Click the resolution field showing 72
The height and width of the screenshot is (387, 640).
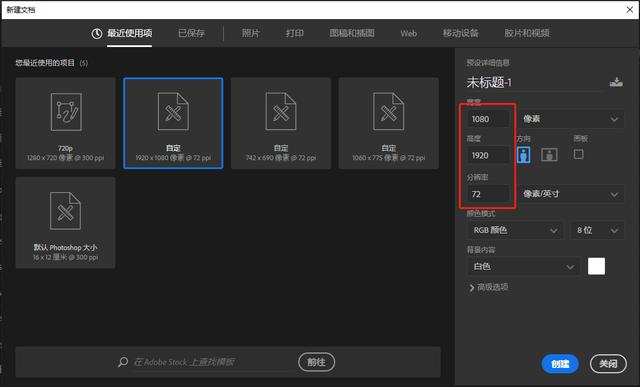click(x=488, y=194)
